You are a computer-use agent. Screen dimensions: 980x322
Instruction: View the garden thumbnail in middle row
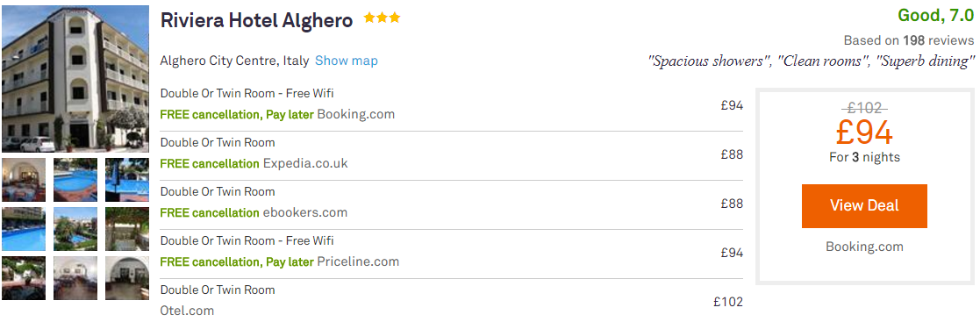point(75,229)
